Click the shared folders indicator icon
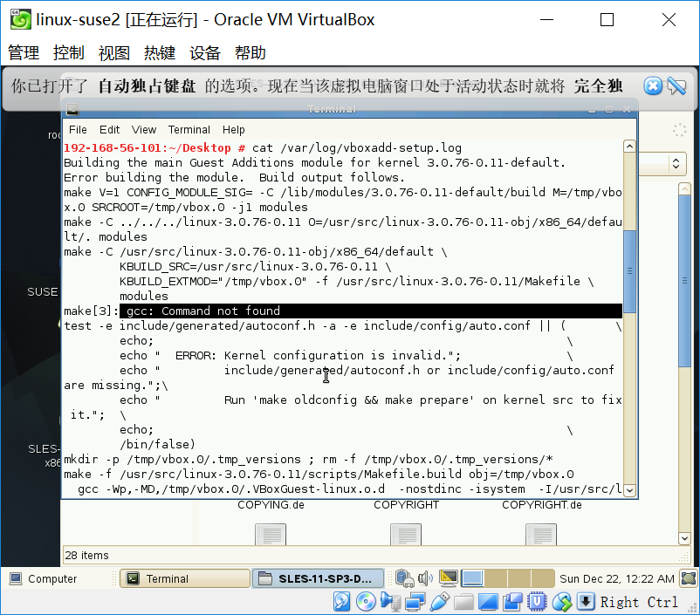Image resolution: width=700 pixels, height=615 pixels. coord(463,602)
